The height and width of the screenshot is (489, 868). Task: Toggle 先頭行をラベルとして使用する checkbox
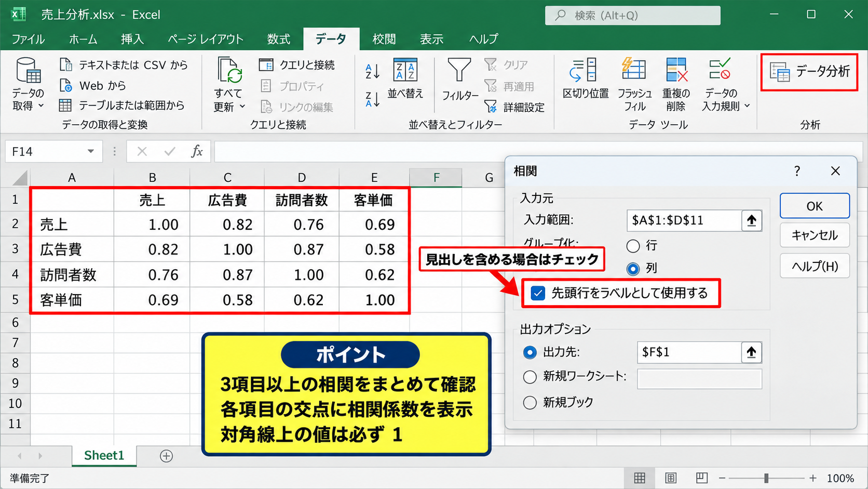pyautogui.click(x=538, y=294)
